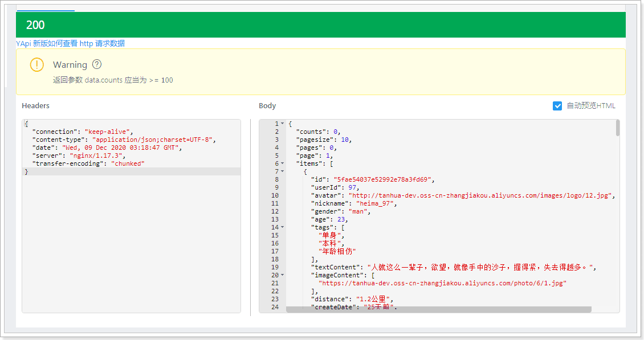644x340 pixels.
Task: Click the help question mark beside Warning
Action: pyautogui.click(x=97, y=64)
